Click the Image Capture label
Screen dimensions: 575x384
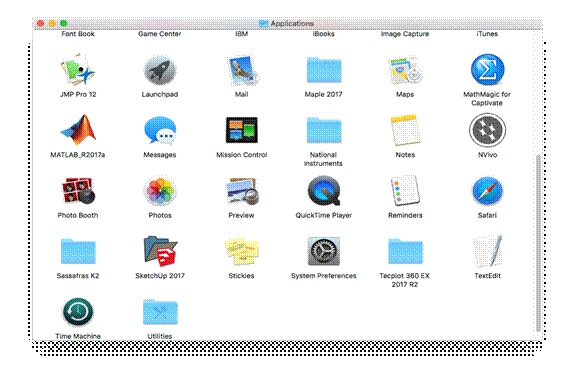[405, 34]
